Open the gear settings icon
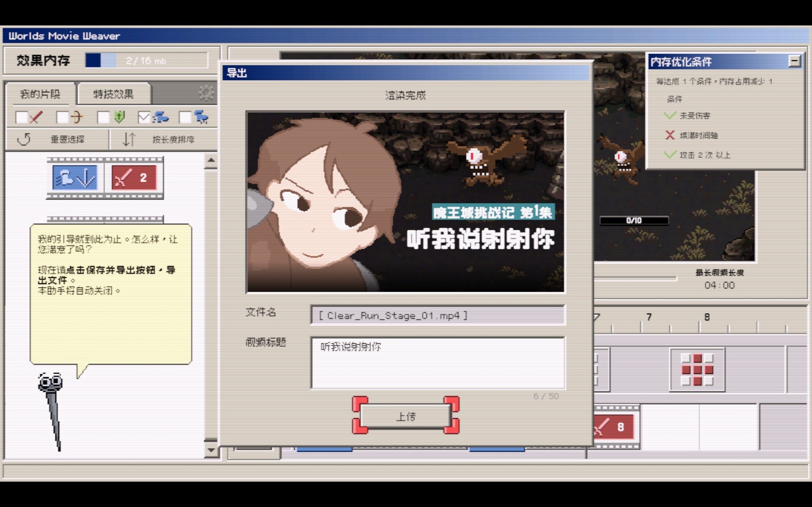Image resolution: width=812 pixels, height=507 pixels. (x=206, y=93)
